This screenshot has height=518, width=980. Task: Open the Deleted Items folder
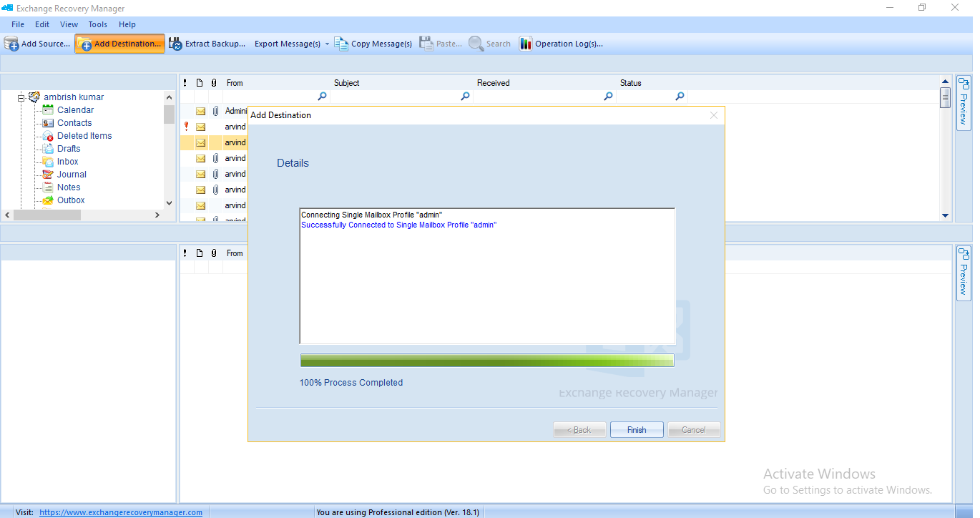[84, 136]
